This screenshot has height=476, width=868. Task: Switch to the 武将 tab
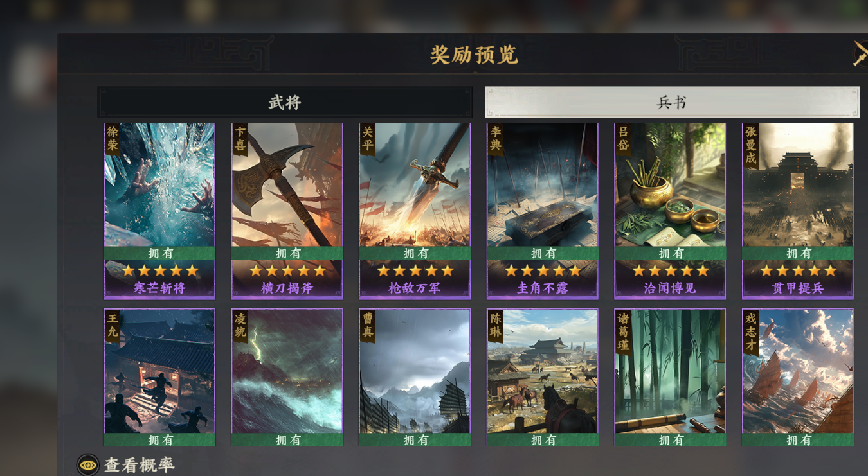pyautogui.click(x=285, y=102)
